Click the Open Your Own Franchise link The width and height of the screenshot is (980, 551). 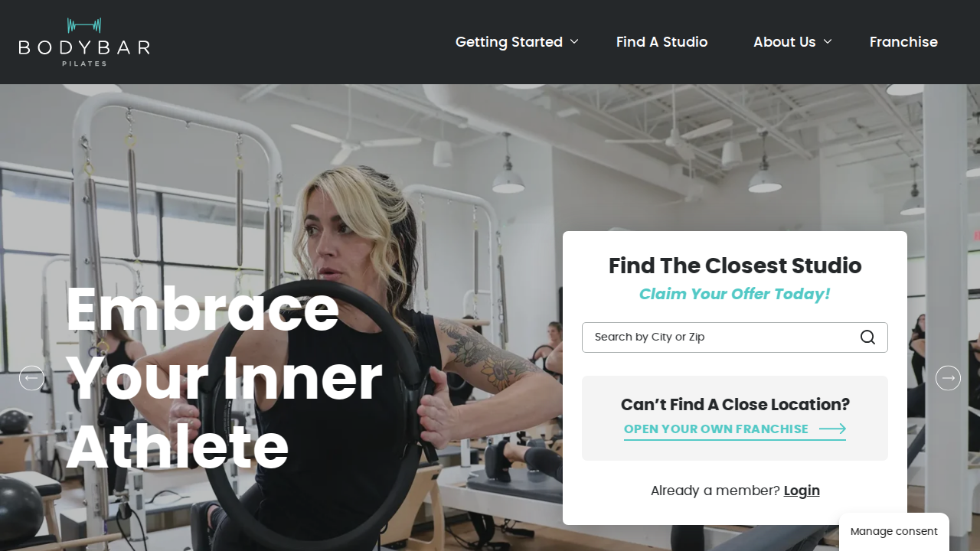[717, 429]
